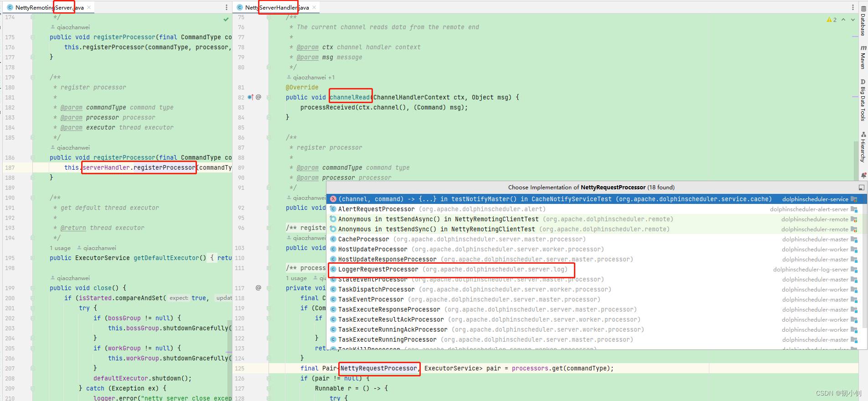Open the Notifications bell panel
This screenshot has width=868, height=401.
coord(863,175)
